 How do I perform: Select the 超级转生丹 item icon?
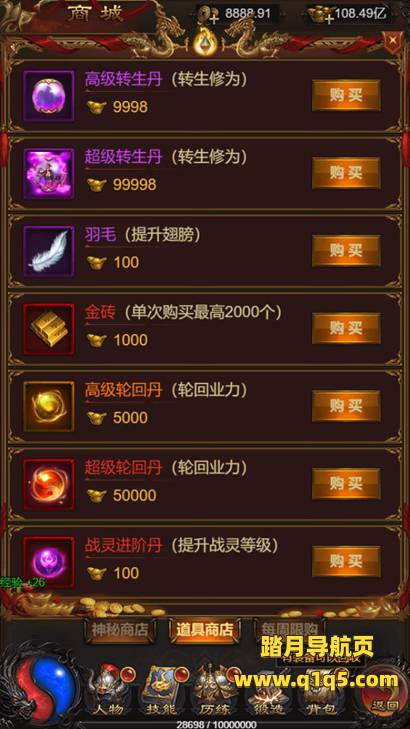pos(49,174)
